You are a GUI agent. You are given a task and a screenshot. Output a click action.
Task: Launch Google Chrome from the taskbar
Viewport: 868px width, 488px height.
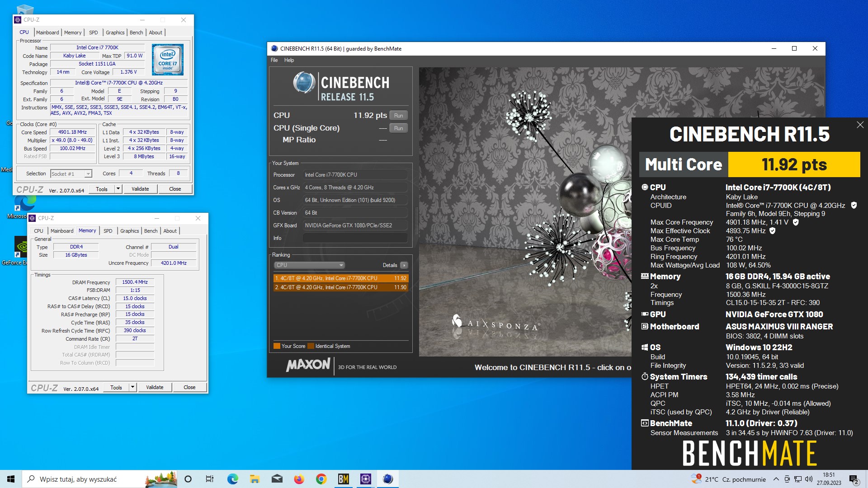point(321,479)
